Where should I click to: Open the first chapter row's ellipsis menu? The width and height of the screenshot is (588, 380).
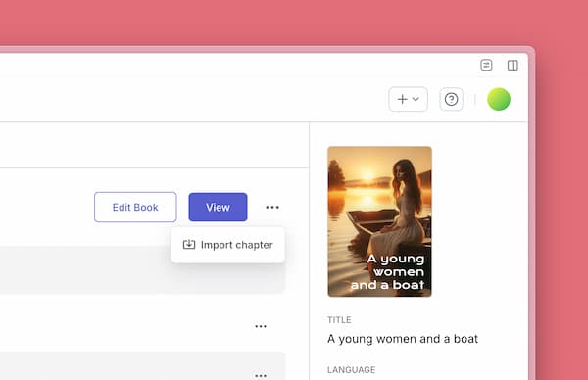coord(261,326)
